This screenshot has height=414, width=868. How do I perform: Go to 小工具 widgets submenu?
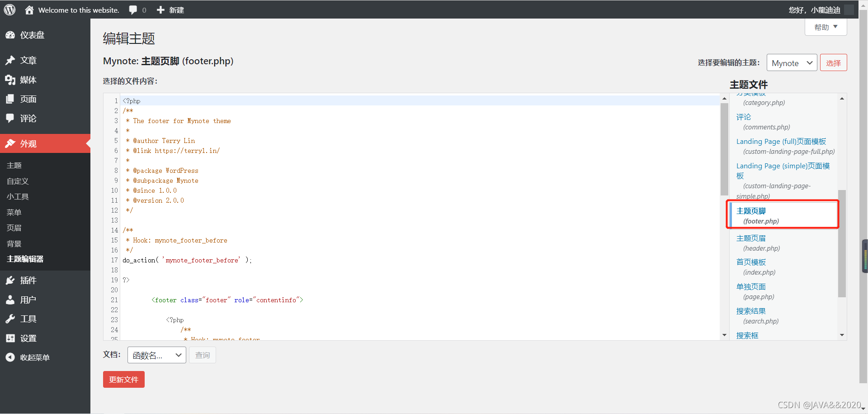(18, 197)
